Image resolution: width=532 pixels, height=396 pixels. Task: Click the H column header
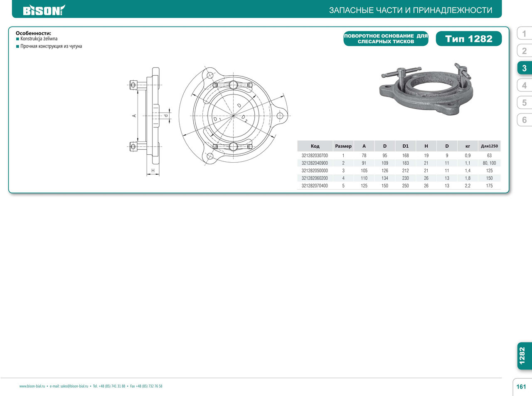click(x=426, y=146)
